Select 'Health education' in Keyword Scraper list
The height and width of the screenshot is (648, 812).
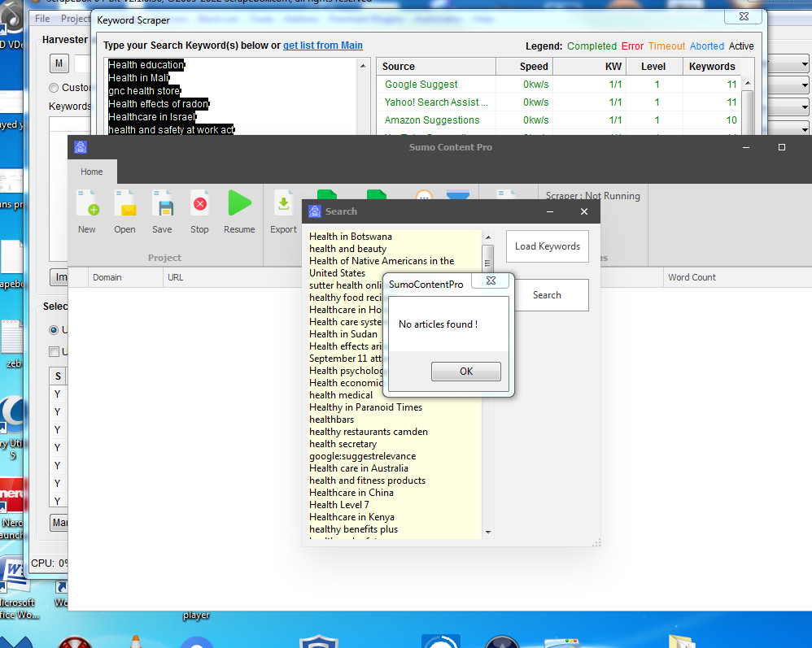(x=146, y=65)
